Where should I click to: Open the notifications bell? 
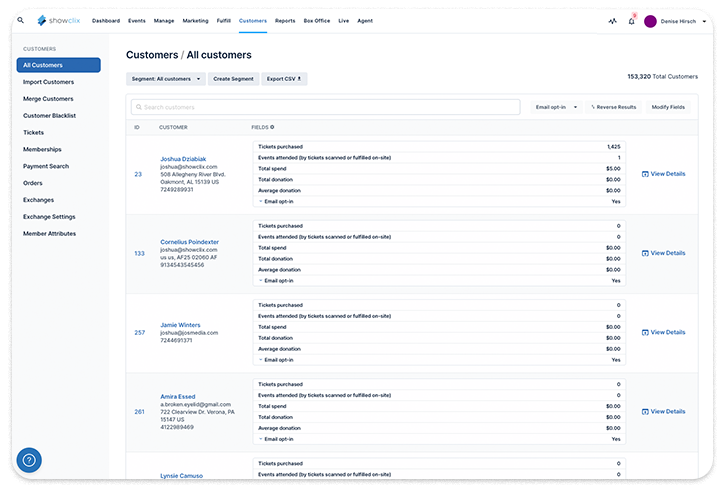(x=631, y=21)
